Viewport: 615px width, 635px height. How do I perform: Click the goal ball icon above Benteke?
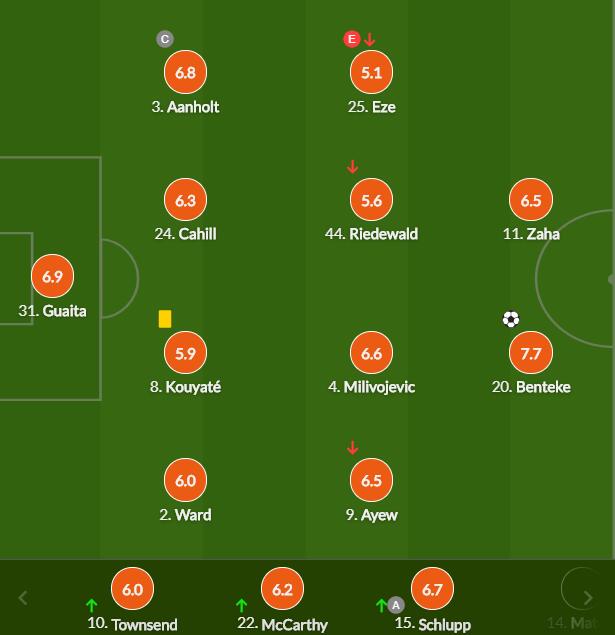[x=511, y=319]
